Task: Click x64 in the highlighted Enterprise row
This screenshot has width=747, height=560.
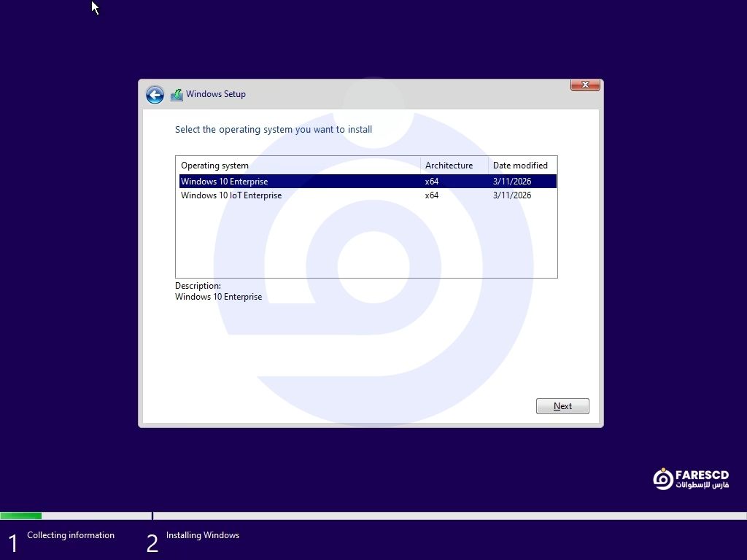Action: [432, 182]
